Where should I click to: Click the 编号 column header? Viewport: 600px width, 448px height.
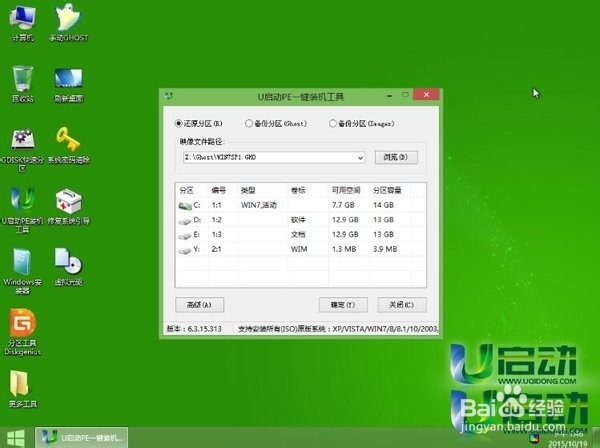(x=219, y=191)
